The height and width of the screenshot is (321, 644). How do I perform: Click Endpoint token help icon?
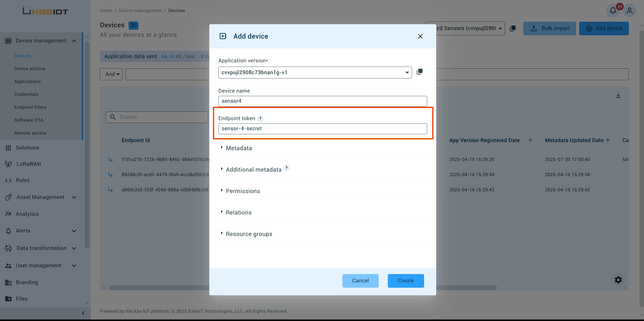[x=260, y=118]
